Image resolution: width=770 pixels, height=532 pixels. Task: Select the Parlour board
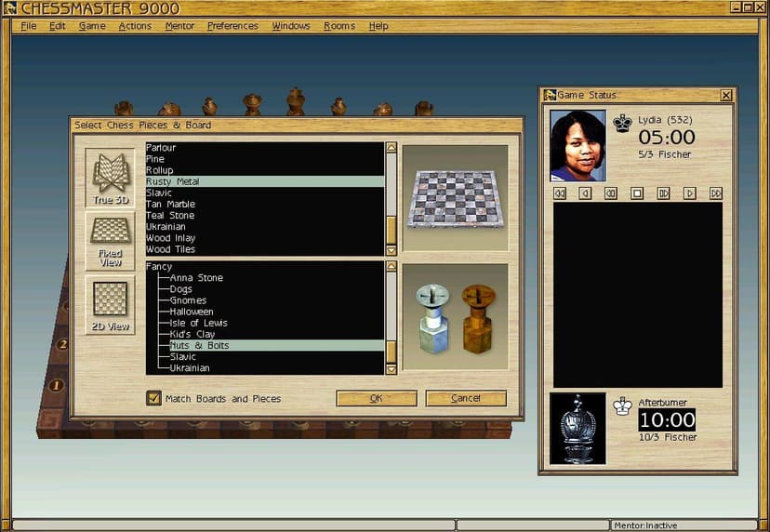coord(265,147)
